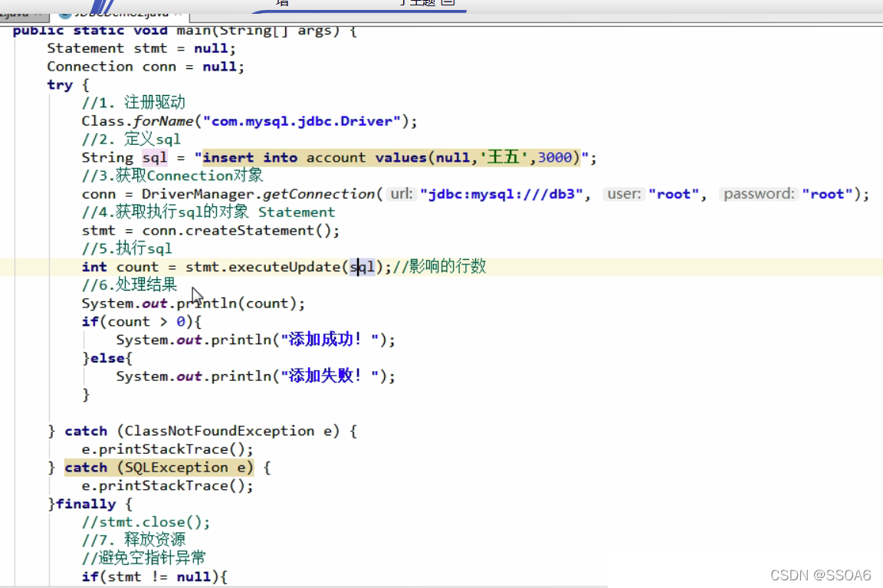Click "executeUpdate" method name
Viewport: 883px width, 588px height.
(x=284, y=267)
